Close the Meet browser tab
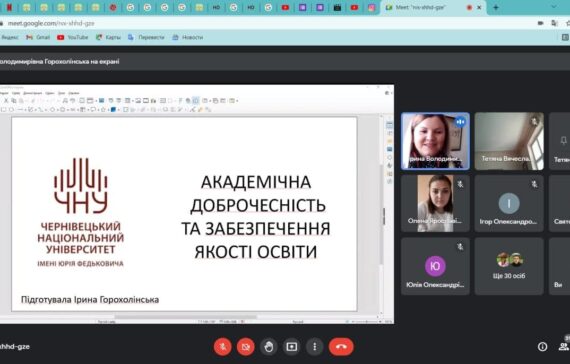 pos(479,7)
